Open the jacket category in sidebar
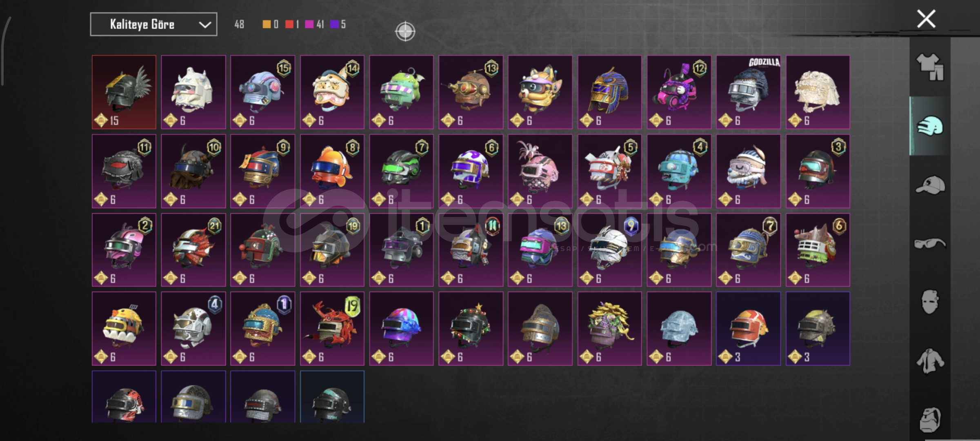980x441 pixels. [930, 361]
